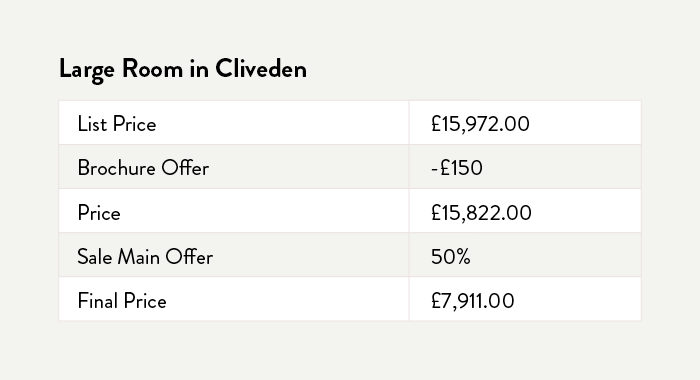
Task: Click the word Main in fourth row
Action: (x=138, y=257)
